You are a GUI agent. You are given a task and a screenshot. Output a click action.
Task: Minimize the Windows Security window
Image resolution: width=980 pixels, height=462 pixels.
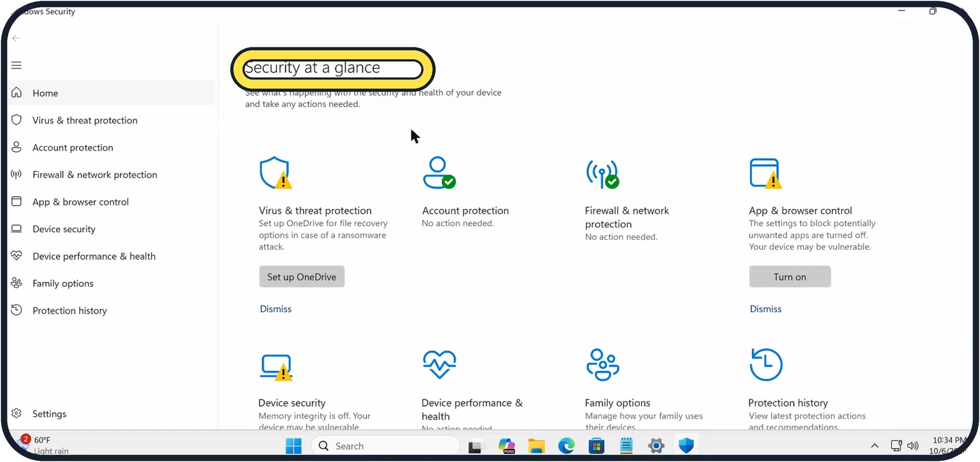[x=902, y=11]
